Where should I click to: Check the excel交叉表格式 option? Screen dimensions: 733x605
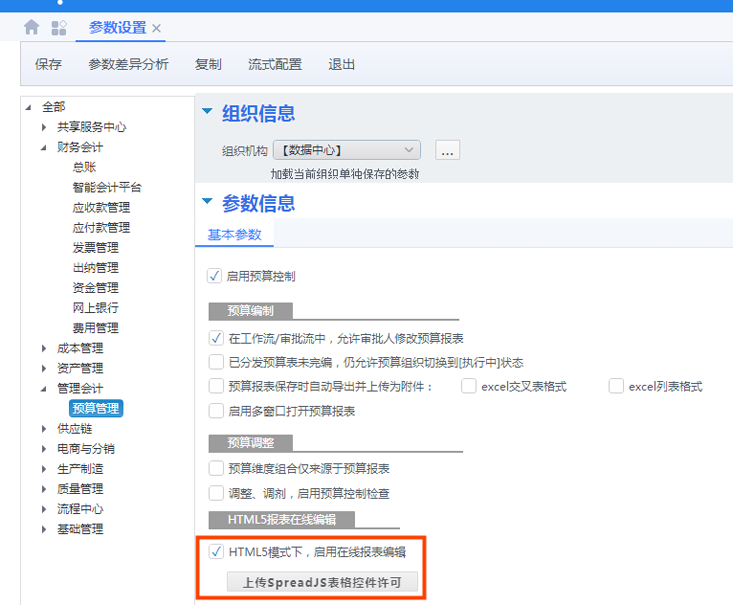point(468,387)
